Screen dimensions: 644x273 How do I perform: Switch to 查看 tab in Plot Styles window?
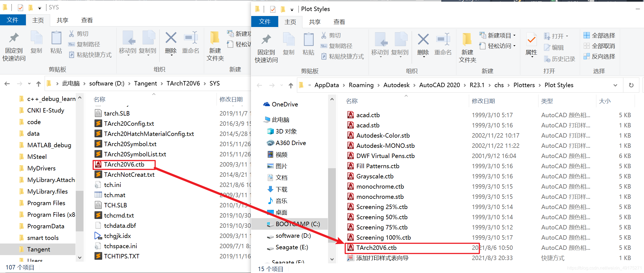[339, 22]
